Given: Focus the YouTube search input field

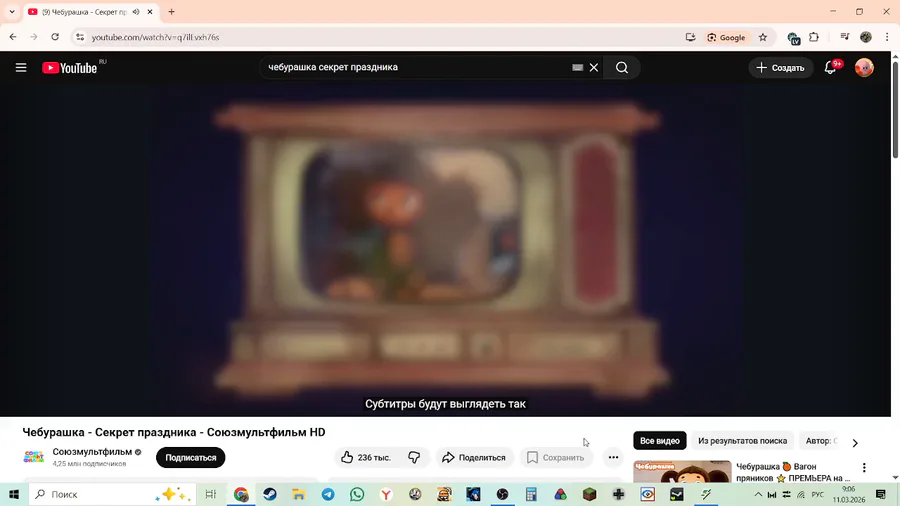Looking at the screenshot, I should (416, 68).
